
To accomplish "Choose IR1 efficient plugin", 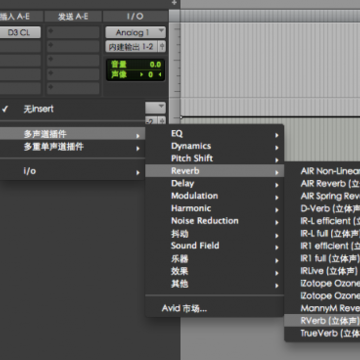I will pyautogui.click(x=322, y=246).
